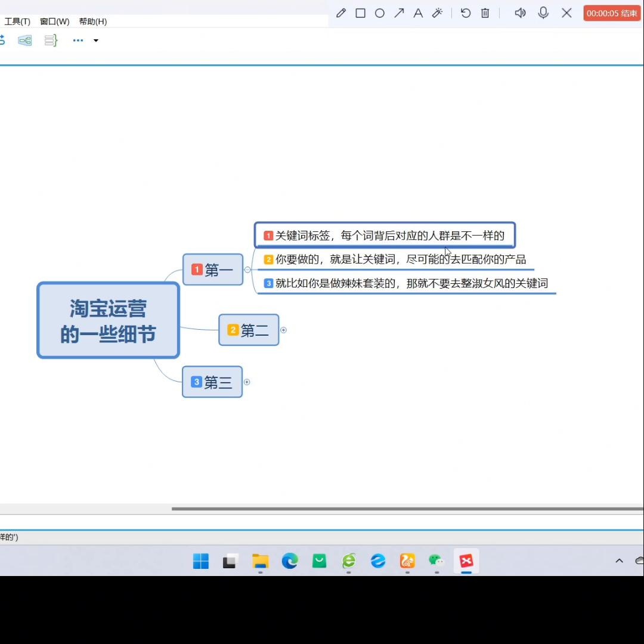644x644 pixels.
Task: Select subtopic 关键词标签，每个词背后对应的人群是不一样的
Action: (x=385, y=236)
